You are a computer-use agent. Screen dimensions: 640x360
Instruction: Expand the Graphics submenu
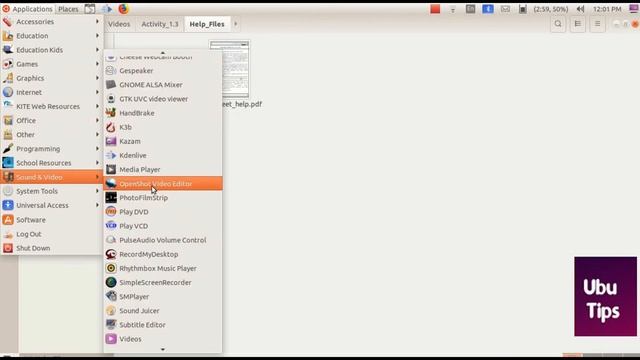tap(51, 78)
